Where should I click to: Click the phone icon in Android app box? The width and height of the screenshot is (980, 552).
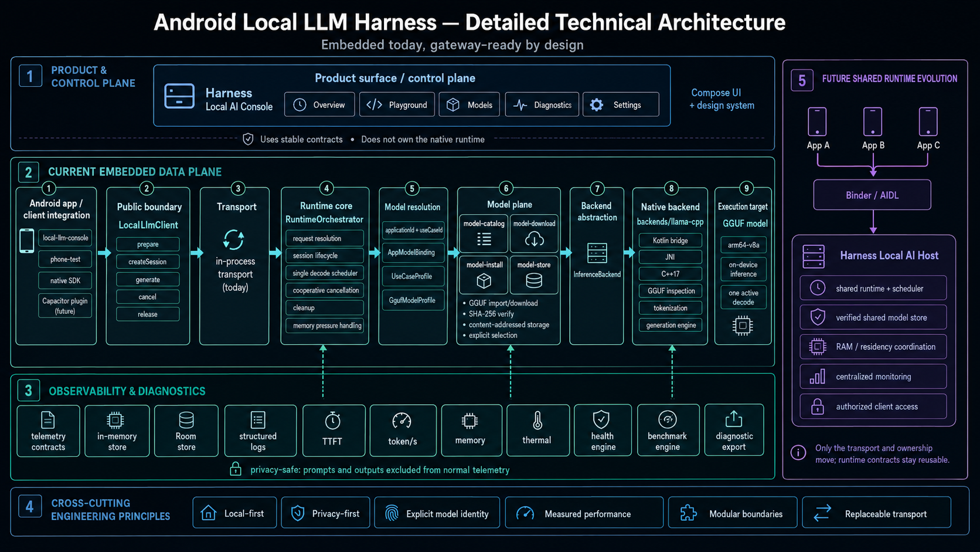[x=26, y=241]
